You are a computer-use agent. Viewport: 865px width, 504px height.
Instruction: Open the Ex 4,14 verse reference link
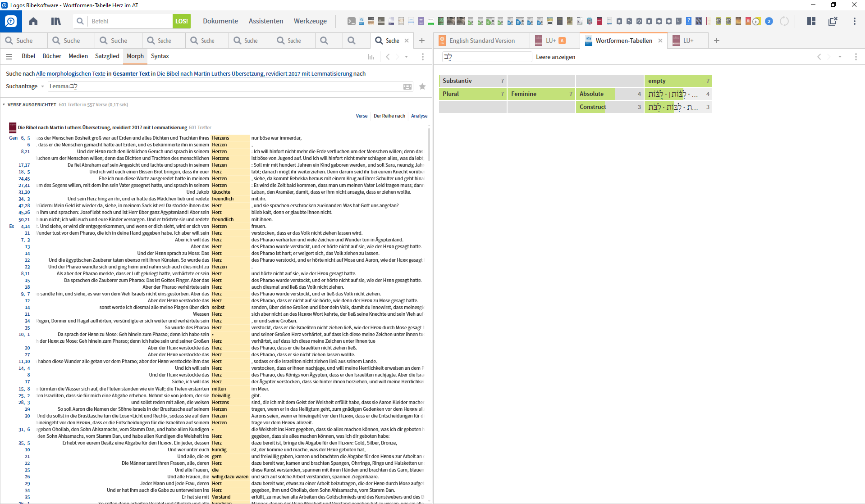pos(19,227)
